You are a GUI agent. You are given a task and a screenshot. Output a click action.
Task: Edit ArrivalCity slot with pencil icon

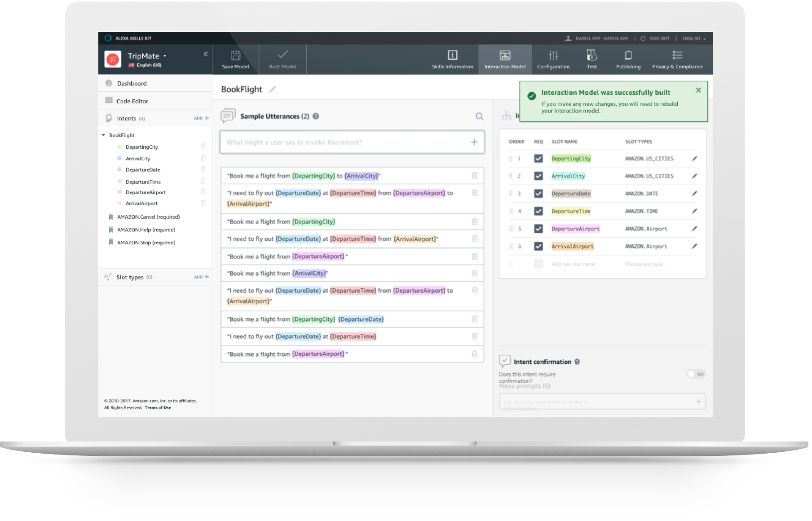694,176
